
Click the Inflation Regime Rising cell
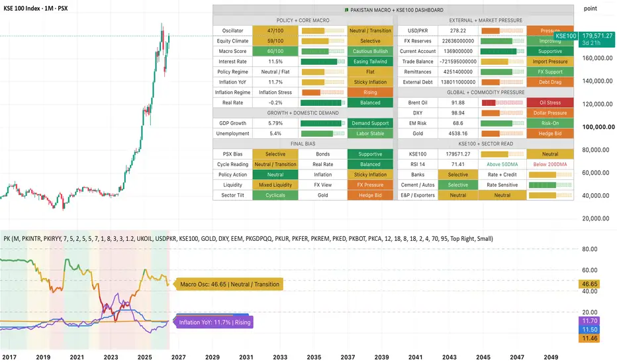click(x=370, y=93)
